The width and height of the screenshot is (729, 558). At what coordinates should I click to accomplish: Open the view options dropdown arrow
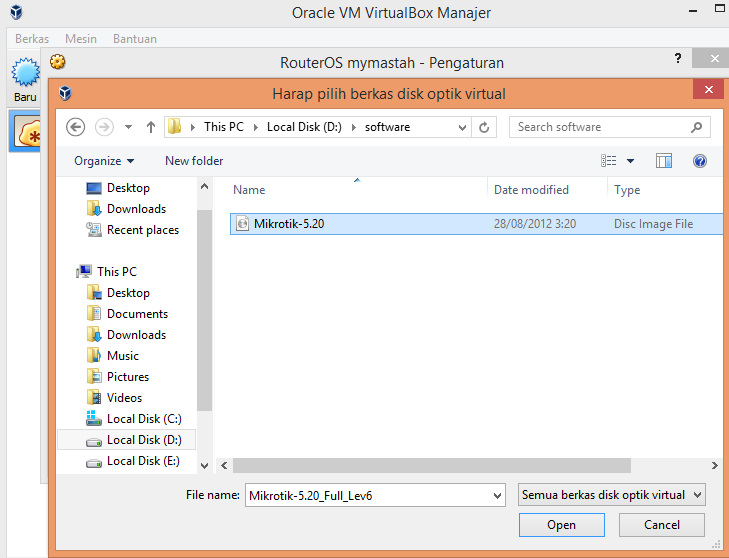(630, 161)
